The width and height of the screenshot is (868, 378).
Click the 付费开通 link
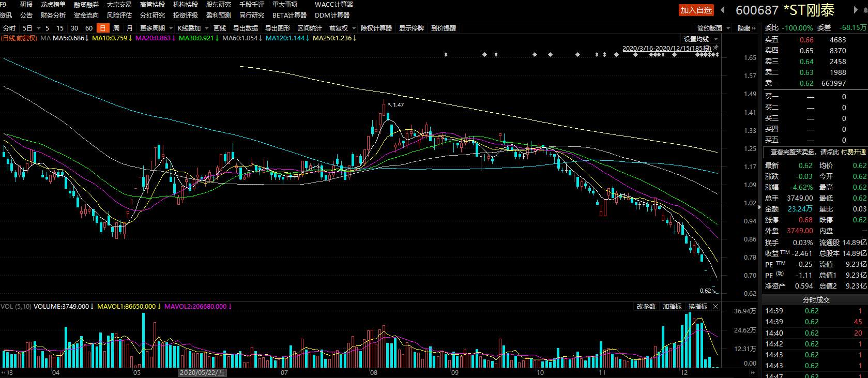(x=854, y=152)
